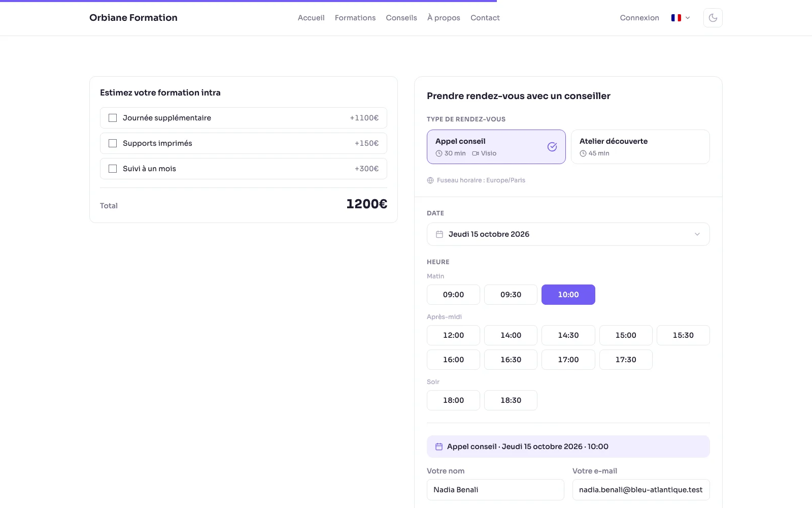This screenshot has width=812, height=508.
Task: Open the À propos nav item
Action: pos(444,18)
